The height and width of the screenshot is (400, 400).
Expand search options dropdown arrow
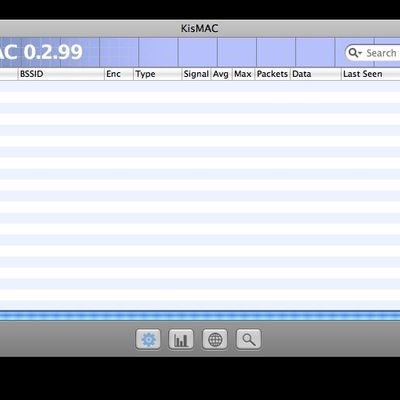(x=360, y=53)
